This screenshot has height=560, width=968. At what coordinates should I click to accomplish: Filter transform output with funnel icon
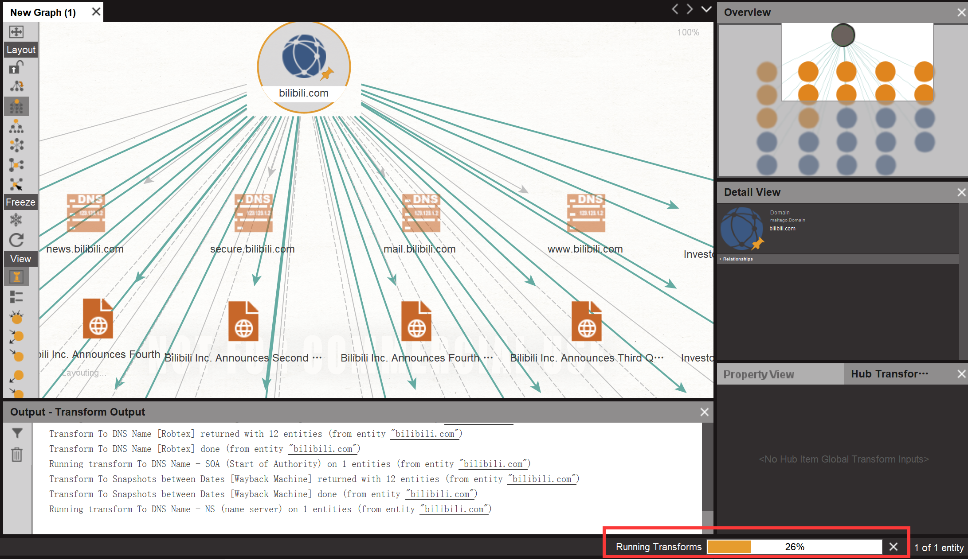point(17,433)
